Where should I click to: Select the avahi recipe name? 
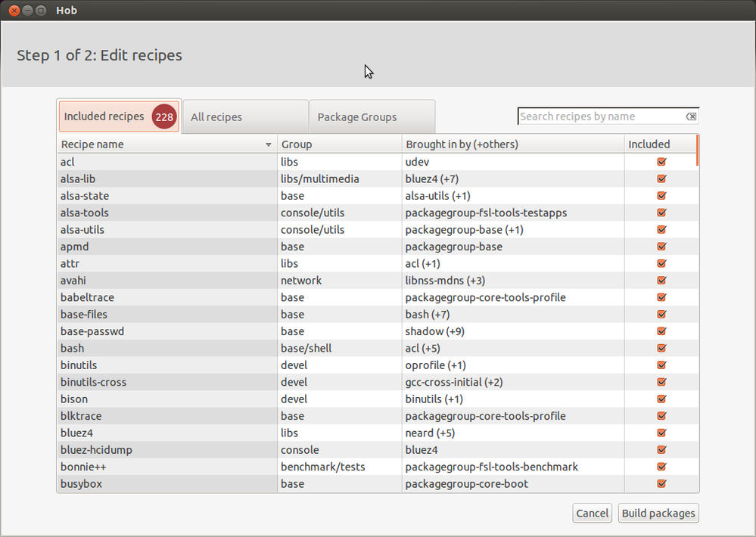tap(73, 281)
